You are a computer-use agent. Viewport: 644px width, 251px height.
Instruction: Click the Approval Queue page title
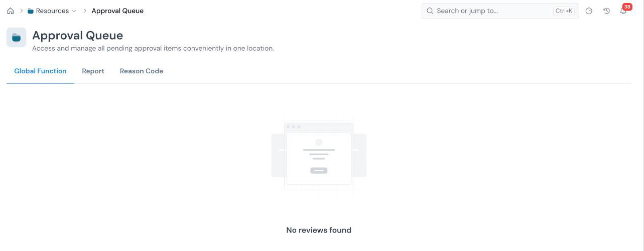[x=77, y=36]
